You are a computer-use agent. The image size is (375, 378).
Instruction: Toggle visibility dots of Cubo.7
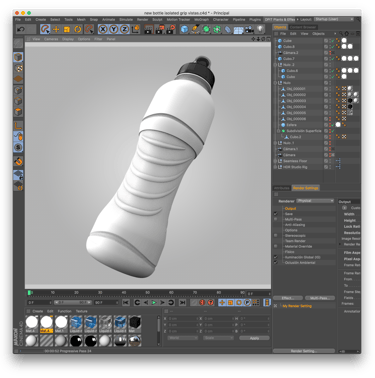330,59
